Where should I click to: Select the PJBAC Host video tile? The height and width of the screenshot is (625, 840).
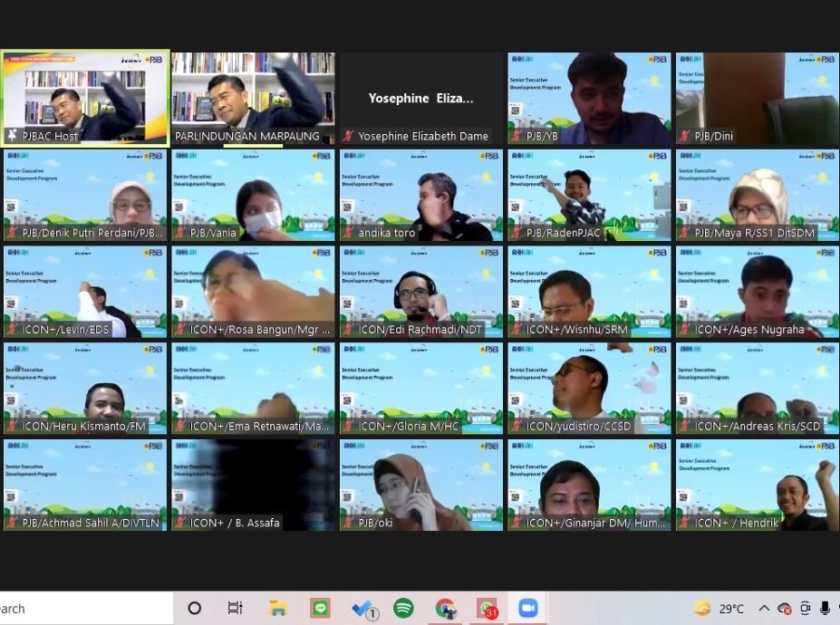84,97
